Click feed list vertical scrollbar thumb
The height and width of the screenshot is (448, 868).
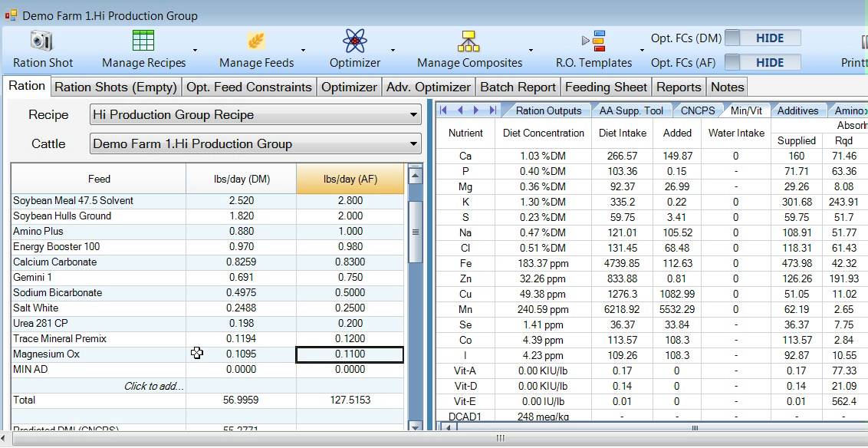click(415, 232)
